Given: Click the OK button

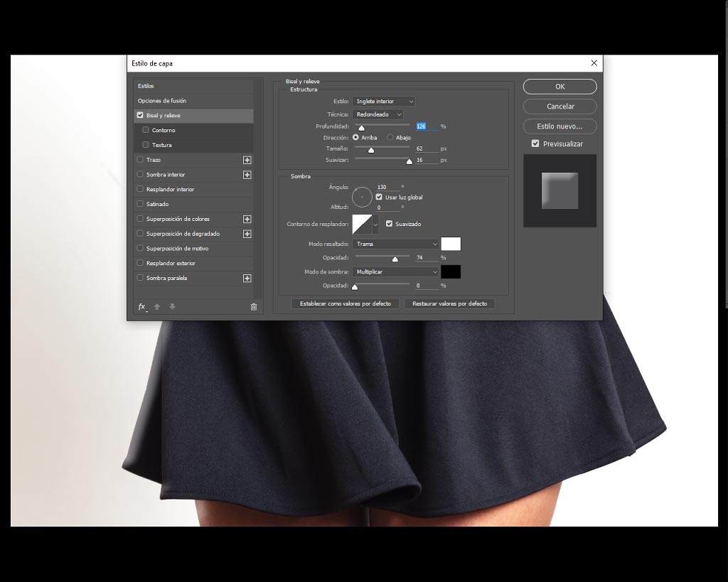Looking at the screenshot, I should 560,86.
